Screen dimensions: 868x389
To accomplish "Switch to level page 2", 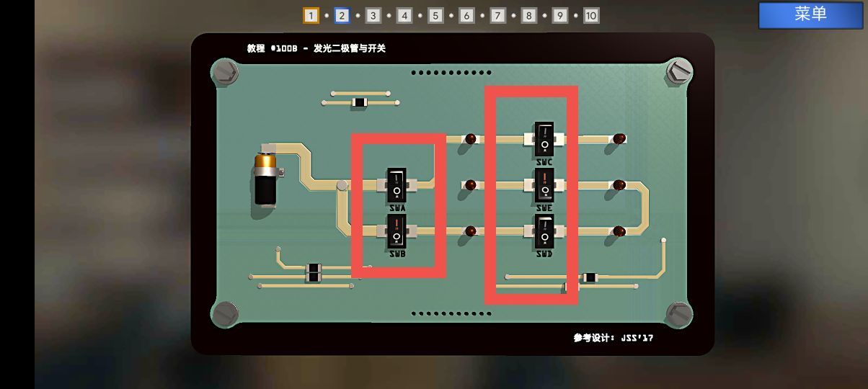I will [x=342, y=15].
